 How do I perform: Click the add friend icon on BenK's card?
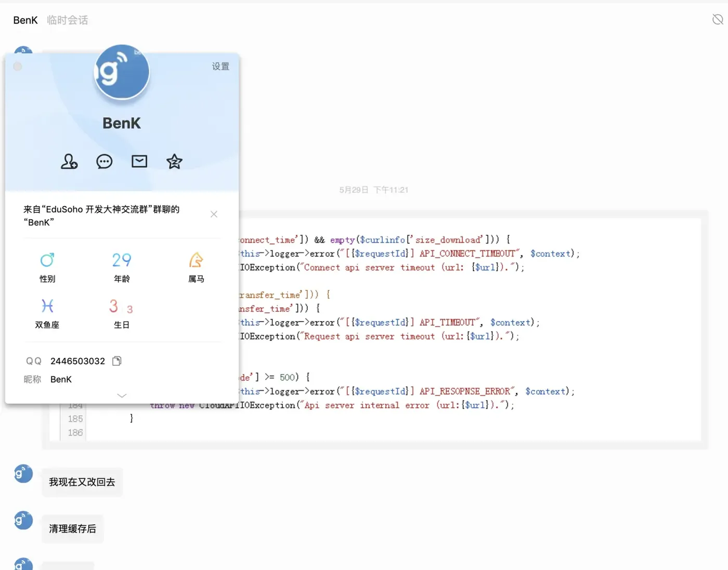[69, 162]
